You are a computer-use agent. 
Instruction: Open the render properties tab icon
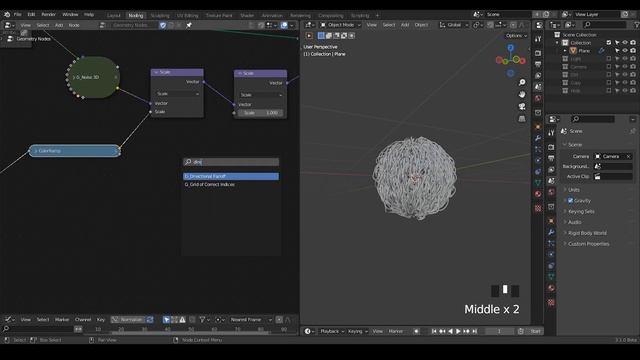pos(551,147)
